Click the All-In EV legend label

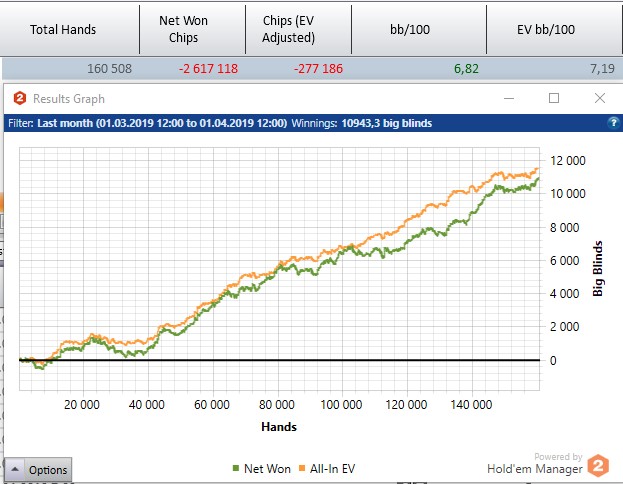pyautogui.click(x=333, y=469)
